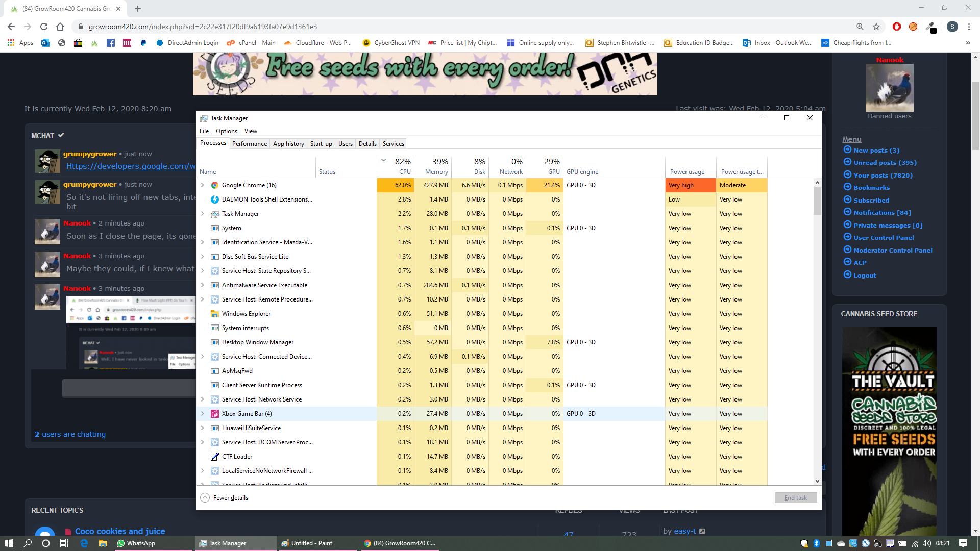980x551 pixels.
Task: Open the Options menu in Task Manager
Action: coord(226,131)
